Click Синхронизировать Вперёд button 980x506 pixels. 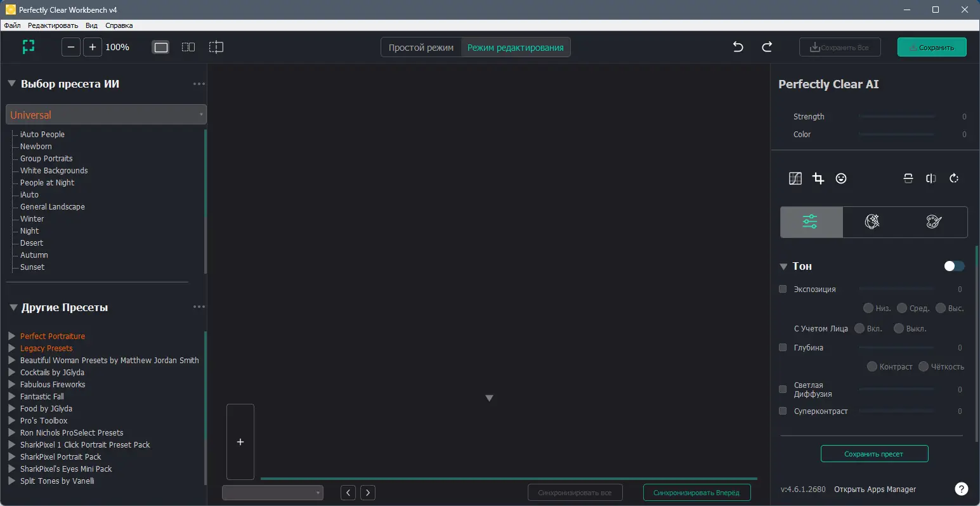(697, 493)
